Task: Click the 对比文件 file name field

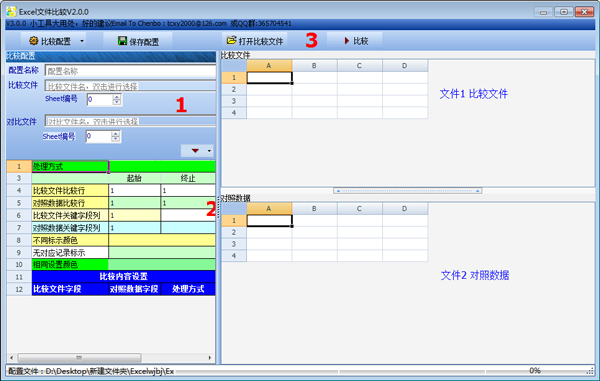Action: 130,120
